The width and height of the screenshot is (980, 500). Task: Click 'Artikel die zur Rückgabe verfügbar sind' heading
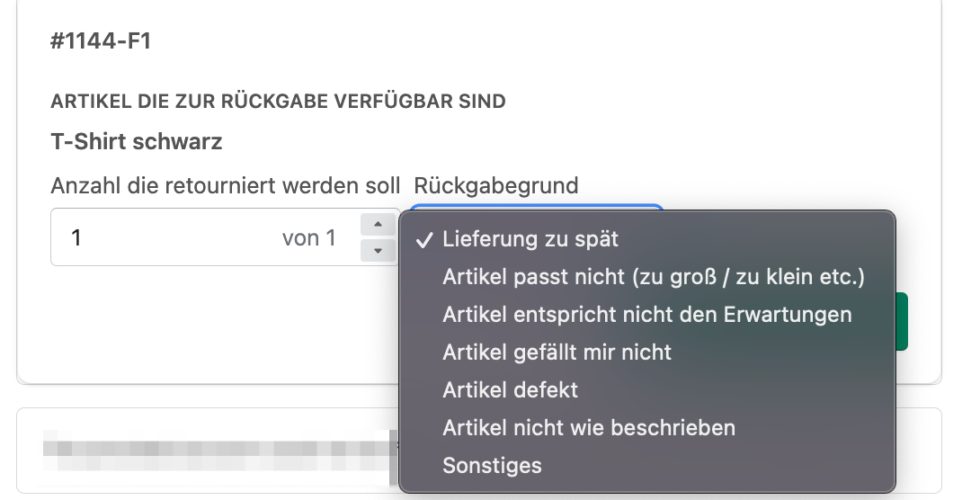click(278, 101)
